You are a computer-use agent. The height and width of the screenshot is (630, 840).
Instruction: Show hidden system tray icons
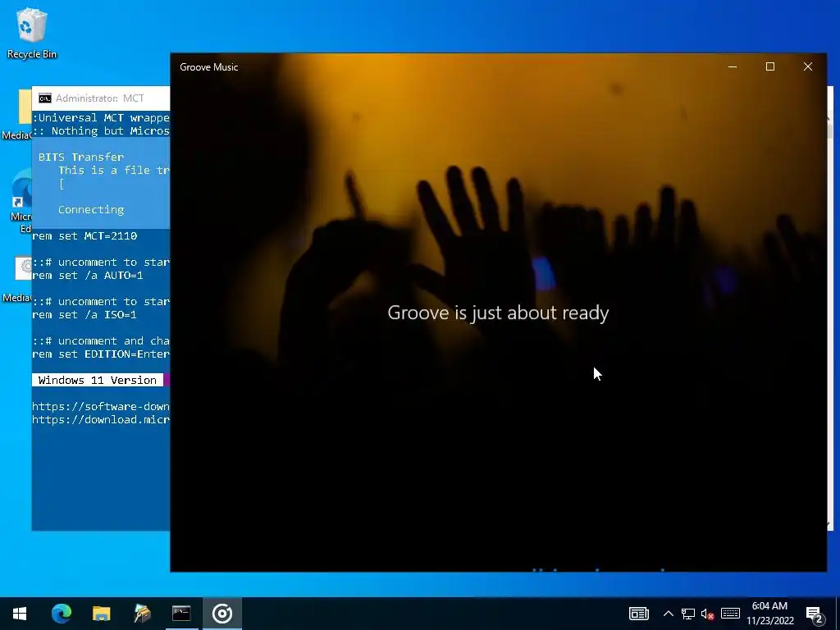click(x=668, y=614)
